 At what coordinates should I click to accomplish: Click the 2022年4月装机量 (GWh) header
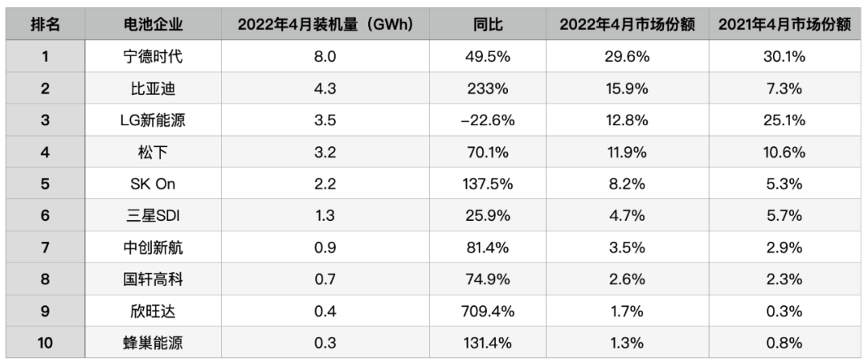pyautogui.click(x=325, y=25)
